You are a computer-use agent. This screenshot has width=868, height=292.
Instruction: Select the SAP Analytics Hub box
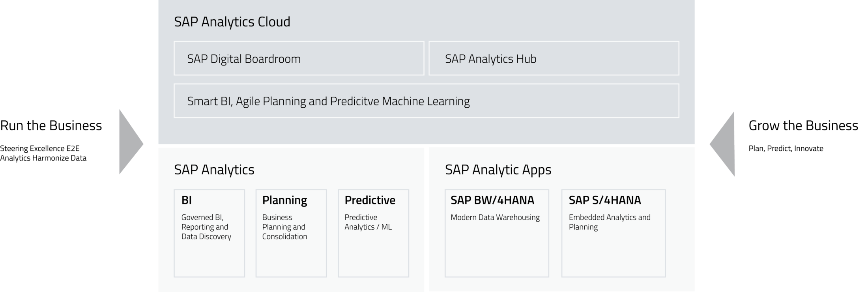(554, 58)
